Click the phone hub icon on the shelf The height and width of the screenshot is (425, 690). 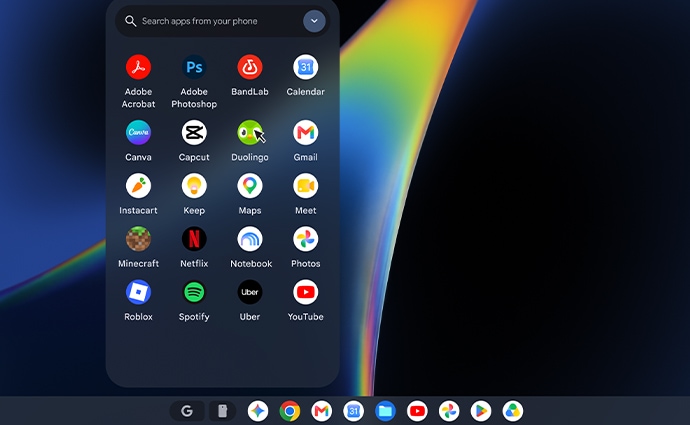223,411
